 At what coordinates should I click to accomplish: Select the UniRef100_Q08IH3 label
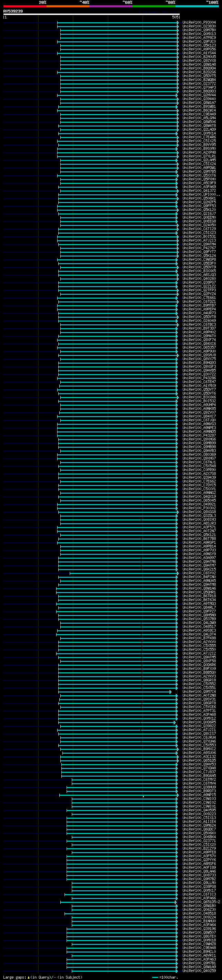coord(199,519)
